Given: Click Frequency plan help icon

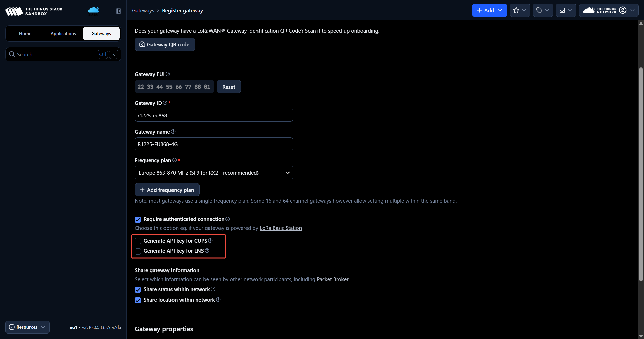Looking at the screenshot, I should point(174,160).
